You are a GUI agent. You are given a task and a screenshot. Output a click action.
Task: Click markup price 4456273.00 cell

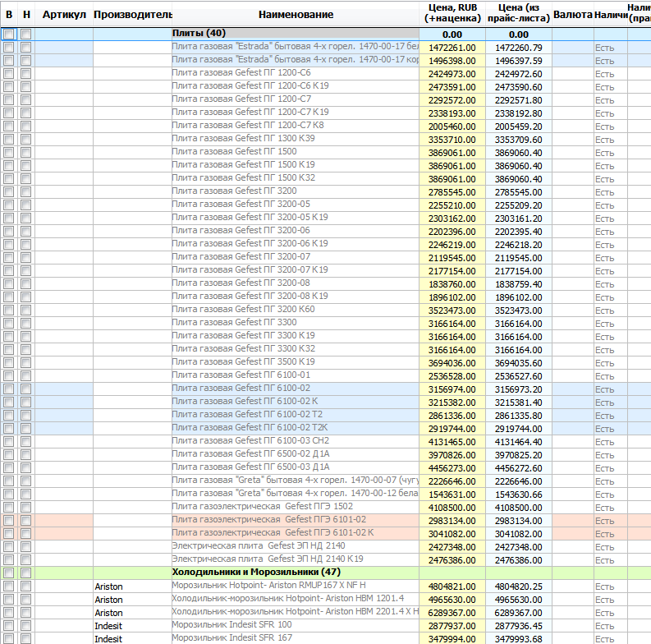coord(452,468)
